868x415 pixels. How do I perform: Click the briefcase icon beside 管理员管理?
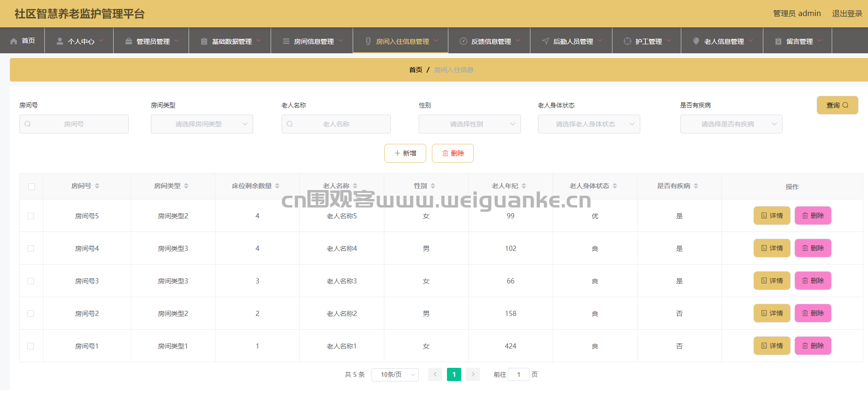(x=128, y=41)
